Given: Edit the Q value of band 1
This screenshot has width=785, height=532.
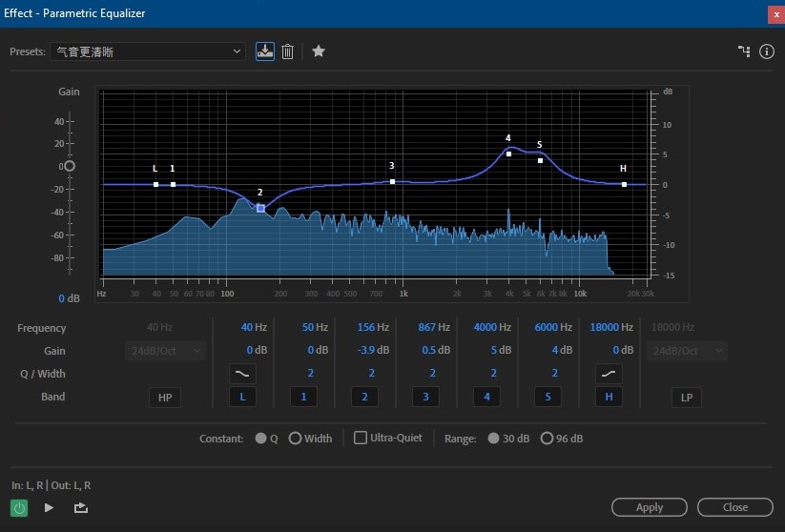Looking at the screenshot, I should (310, 374).
